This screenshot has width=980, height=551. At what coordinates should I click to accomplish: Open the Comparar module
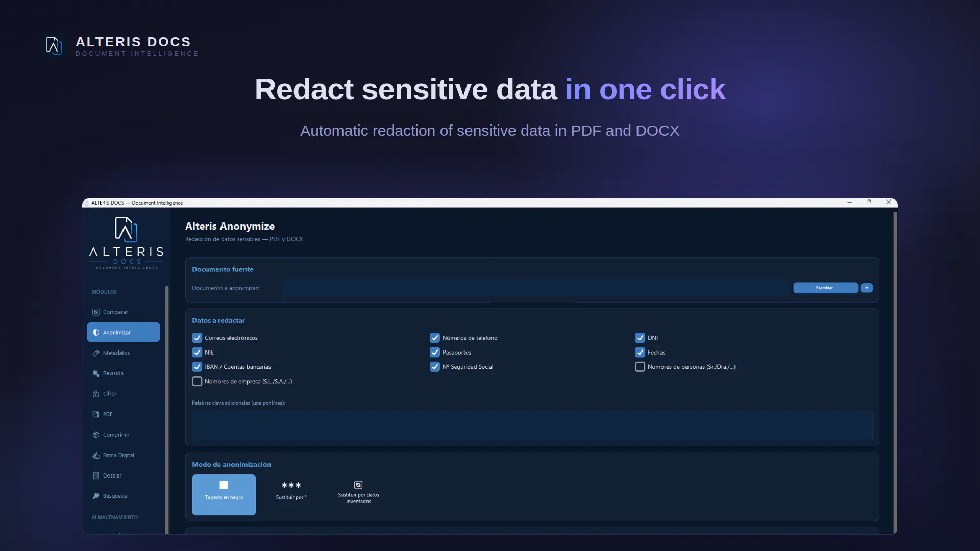point(124,312)
